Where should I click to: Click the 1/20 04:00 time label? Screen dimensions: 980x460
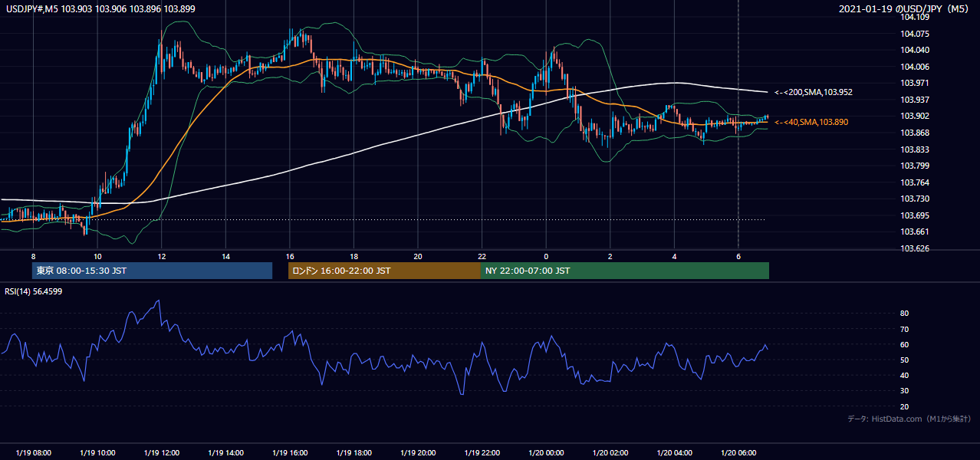tap(675, 453)
